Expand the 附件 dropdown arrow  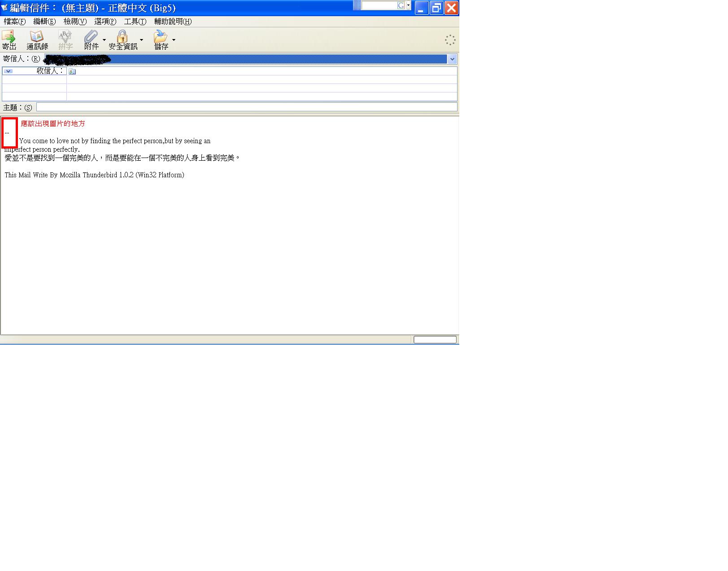coord(104,40)
